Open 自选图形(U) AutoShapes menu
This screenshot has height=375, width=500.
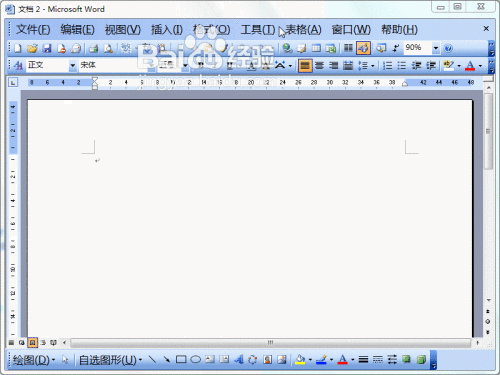[110, 360]
